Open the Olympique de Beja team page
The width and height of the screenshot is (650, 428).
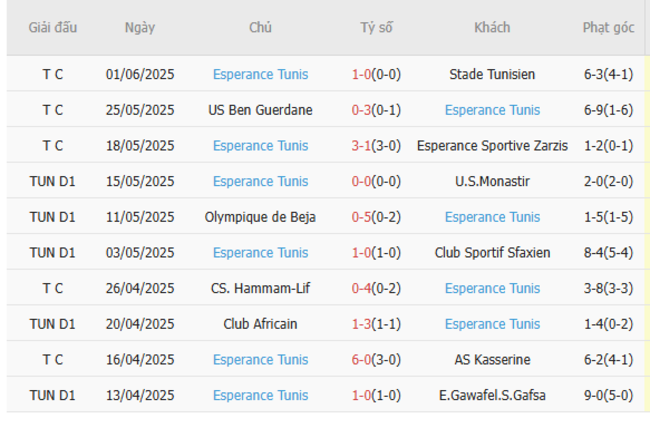point(260,217)
